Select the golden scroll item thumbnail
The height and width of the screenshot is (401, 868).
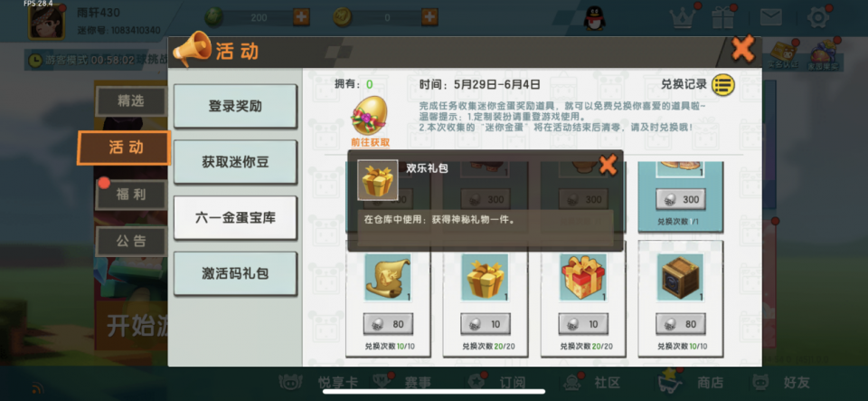[388, 278]
